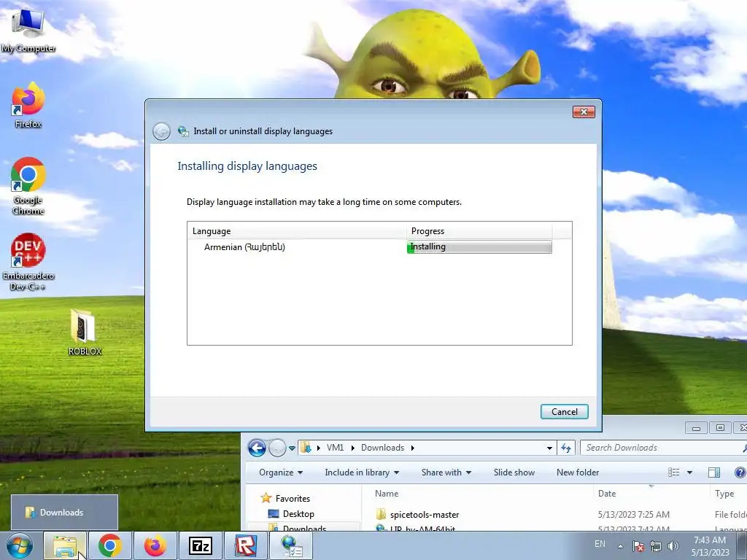Click the change view icon in Explorer
Image resolution: width=747 pixels, height=560 pixels.
673,472
